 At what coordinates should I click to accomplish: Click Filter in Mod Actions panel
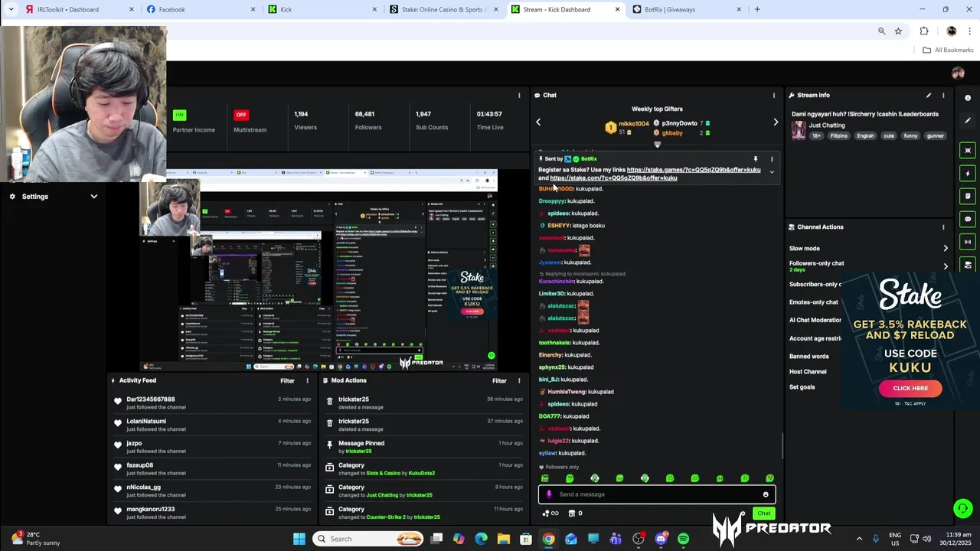tap(499, 380)
